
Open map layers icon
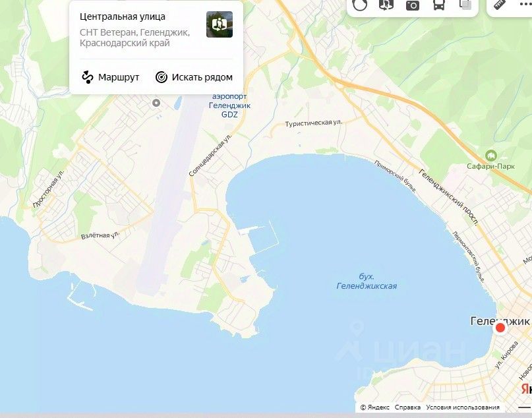coord(465,5)
